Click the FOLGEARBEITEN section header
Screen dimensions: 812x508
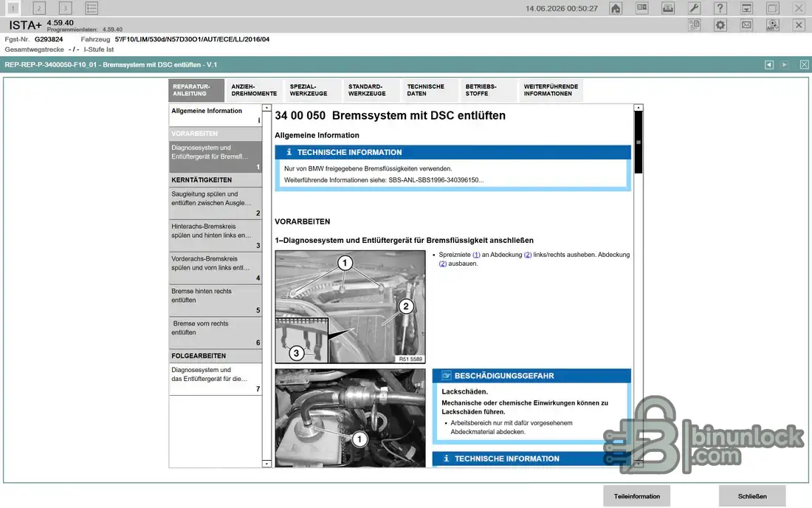coord(216,356)
